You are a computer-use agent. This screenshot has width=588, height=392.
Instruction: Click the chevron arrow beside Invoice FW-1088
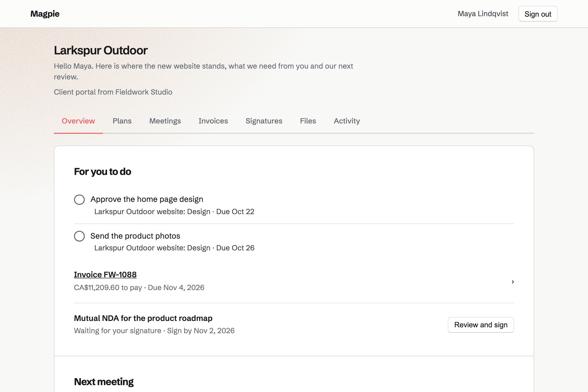click(513, 282)
